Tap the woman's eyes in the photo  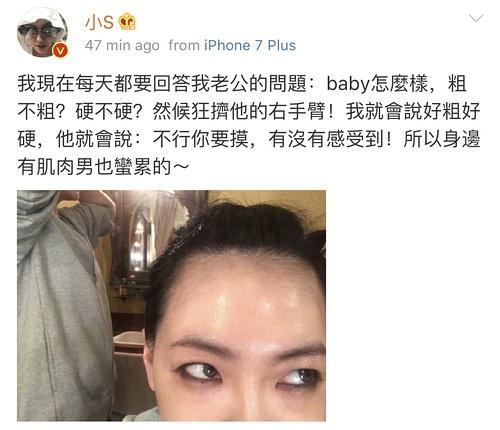(247, 373)
